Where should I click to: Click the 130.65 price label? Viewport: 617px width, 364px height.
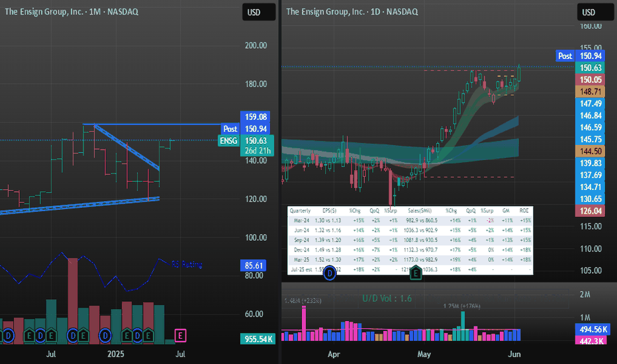click(x=591, y=199)
